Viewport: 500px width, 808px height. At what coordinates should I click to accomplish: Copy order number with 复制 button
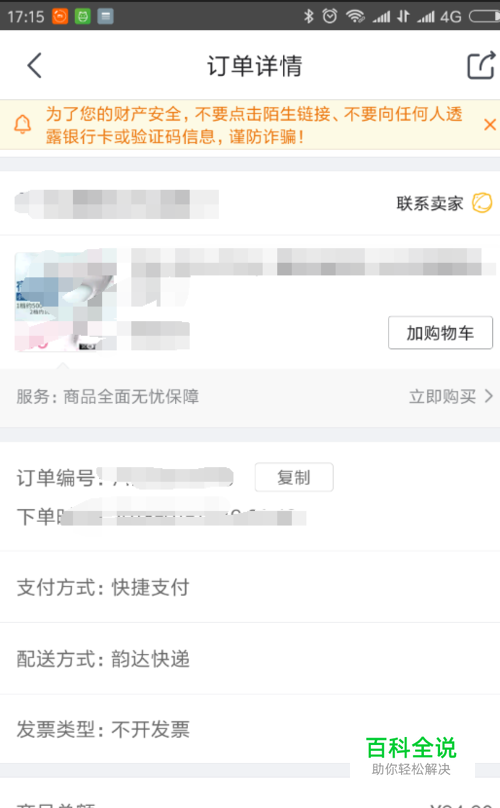point(294,477)
